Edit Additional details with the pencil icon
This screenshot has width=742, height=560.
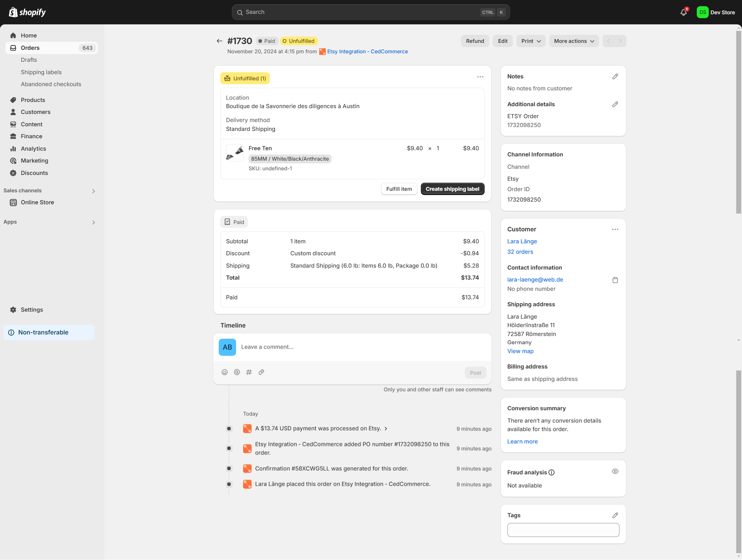pos(615,104)
